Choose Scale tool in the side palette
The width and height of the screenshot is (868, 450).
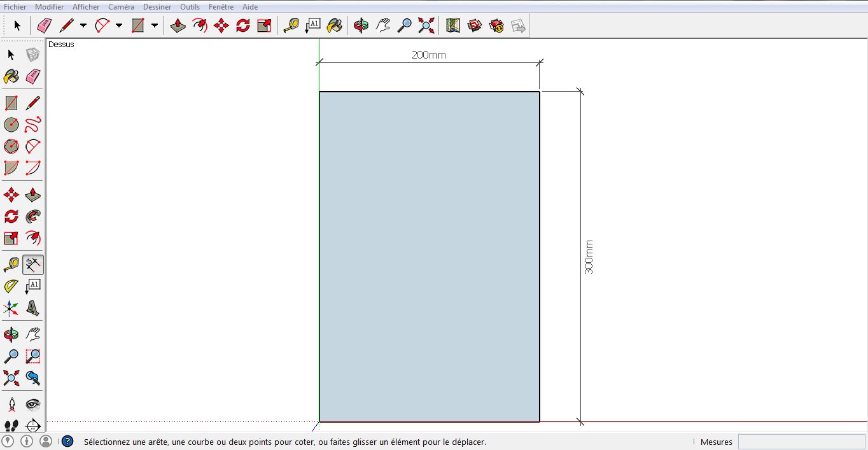tap(11, 238)
